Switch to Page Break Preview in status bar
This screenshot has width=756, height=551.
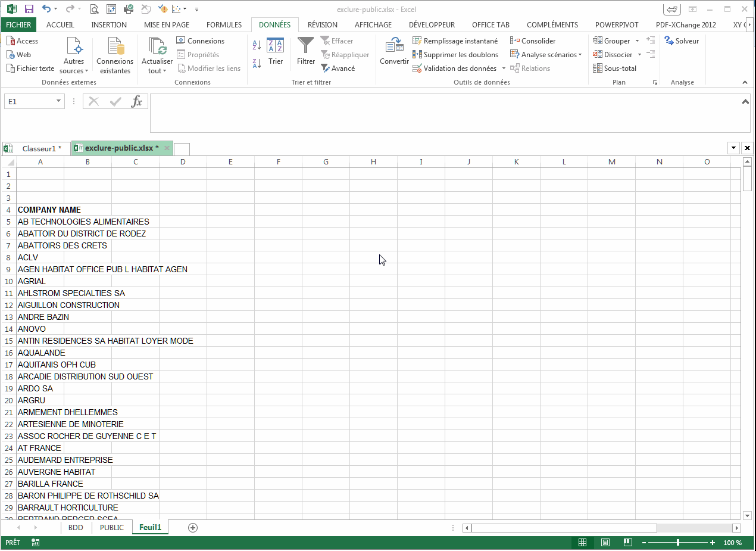coord(627,543)
